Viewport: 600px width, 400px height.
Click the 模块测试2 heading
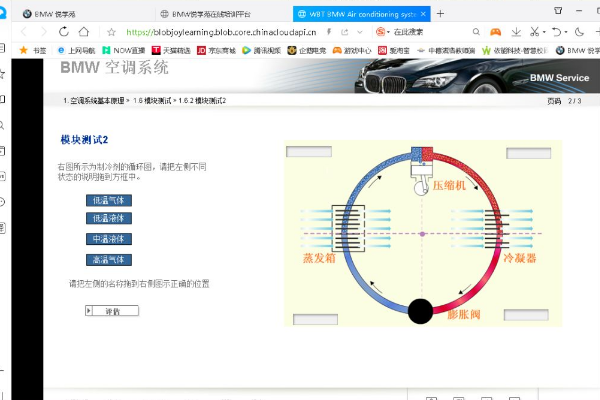pos(84,140)
